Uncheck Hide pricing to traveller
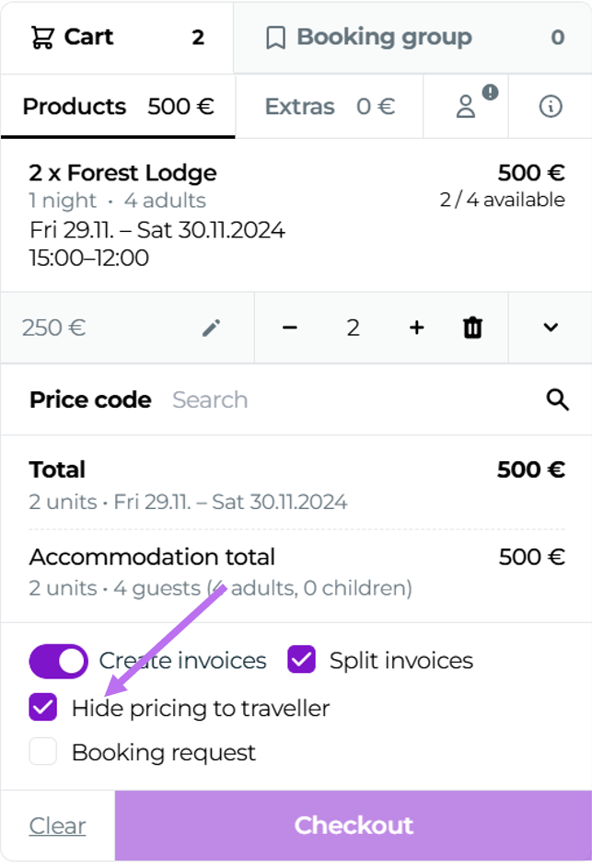The height and width of the screenshot is (868, 592). point(43,708)
